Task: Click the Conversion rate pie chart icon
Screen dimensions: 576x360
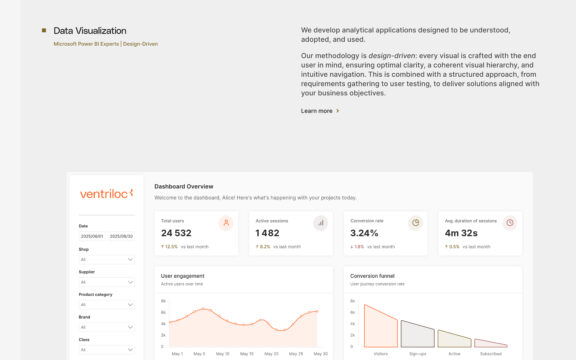Action: click(415, 223)
